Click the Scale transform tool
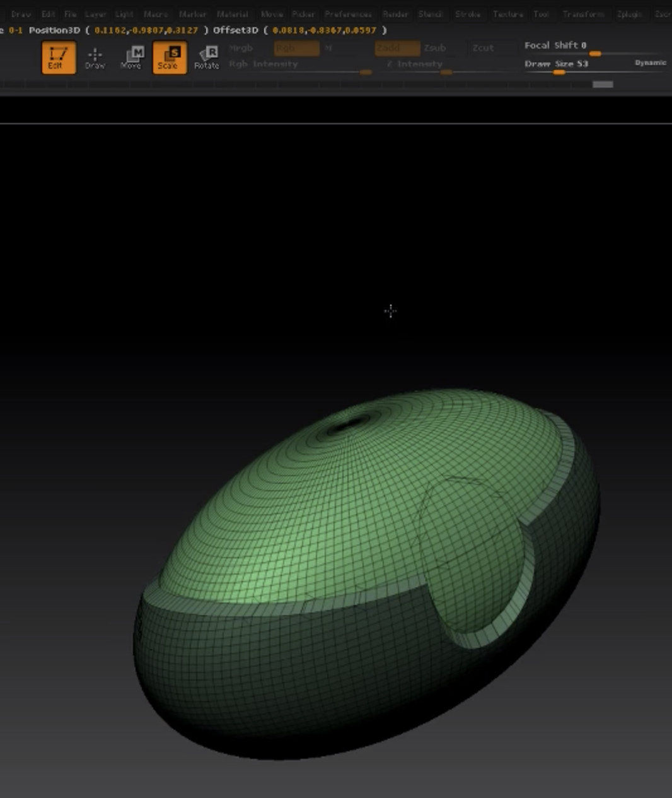Screen dimensions: 672x798 (170, 57)
